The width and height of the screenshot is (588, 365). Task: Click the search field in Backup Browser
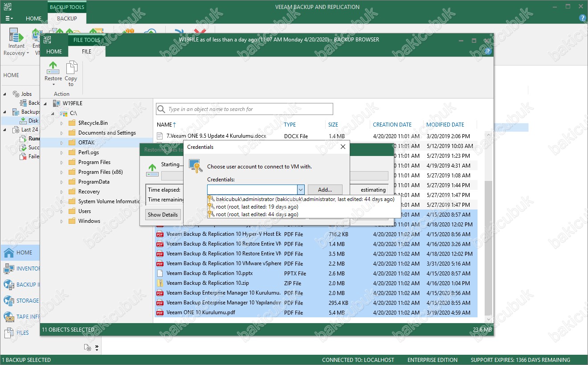245,109
